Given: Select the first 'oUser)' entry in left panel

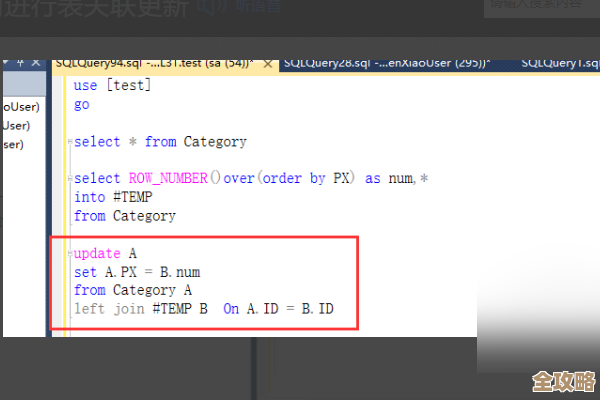Looking at the screenshot, I should 20,106.
